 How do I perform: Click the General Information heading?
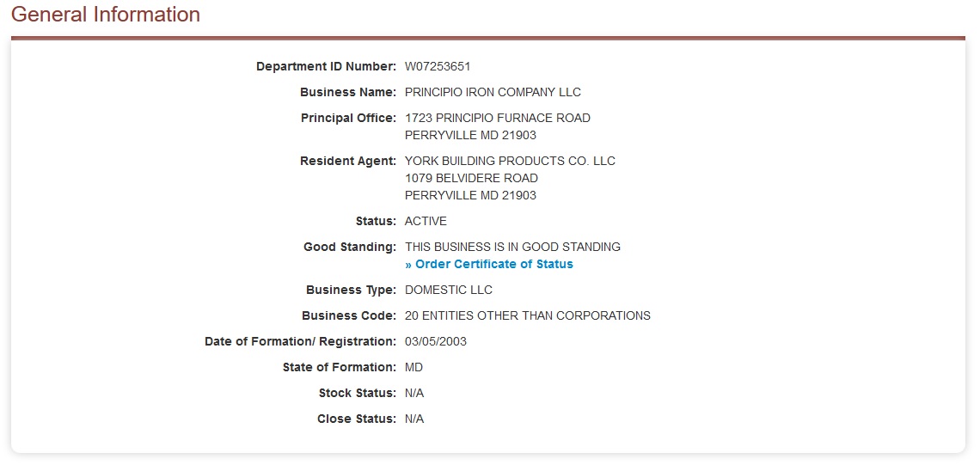click(x=106, y=15)
